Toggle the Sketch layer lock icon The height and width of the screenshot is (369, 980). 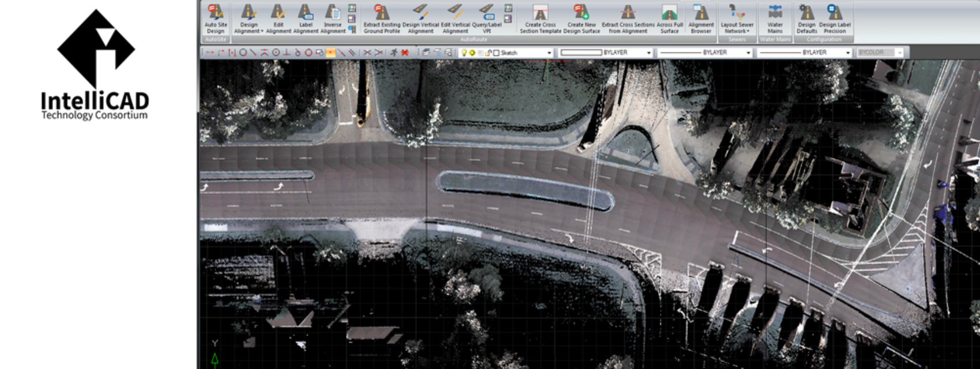point(488,52)
